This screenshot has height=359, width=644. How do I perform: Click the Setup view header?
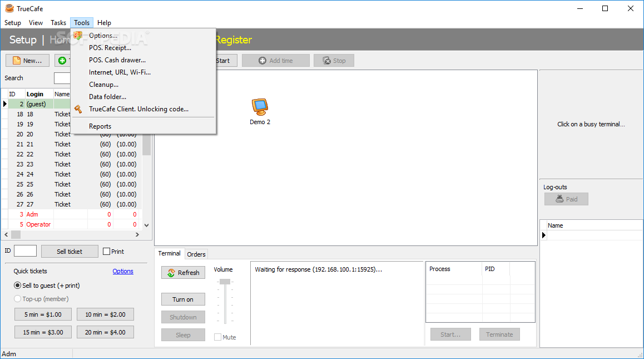[23, 40]
